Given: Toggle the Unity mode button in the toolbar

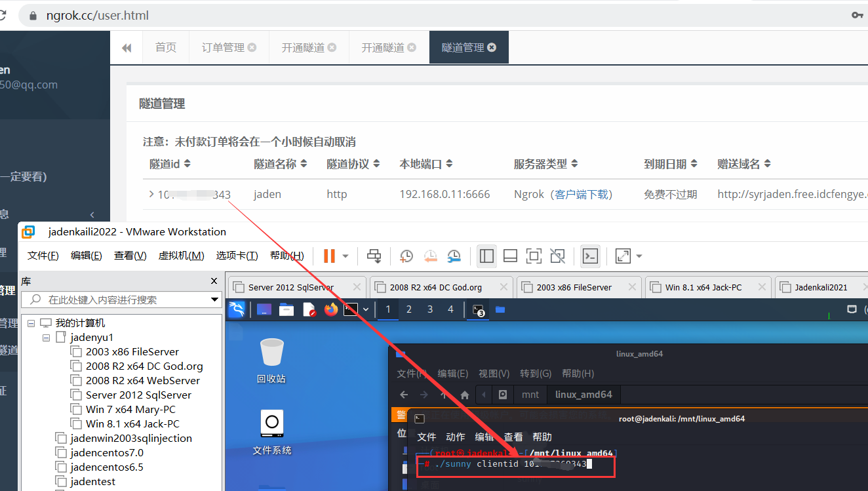Looking at the screenshot, I should [557, 256].
